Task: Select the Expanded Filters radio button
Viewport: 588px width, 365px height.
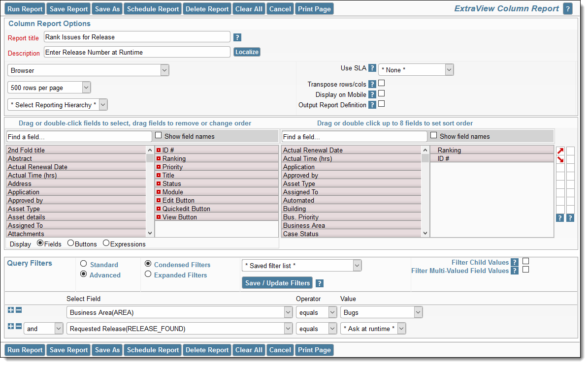Action: click(148, 274)
